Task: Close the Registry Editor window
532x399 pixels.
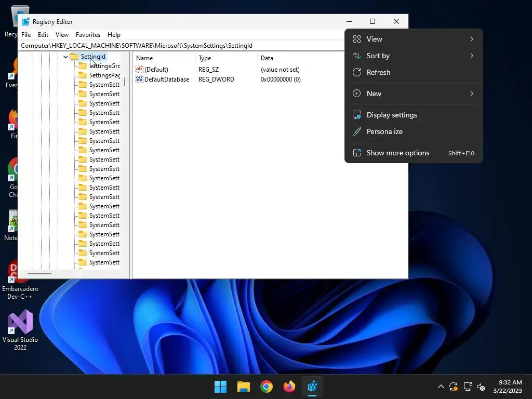Action: click(396, 21)
